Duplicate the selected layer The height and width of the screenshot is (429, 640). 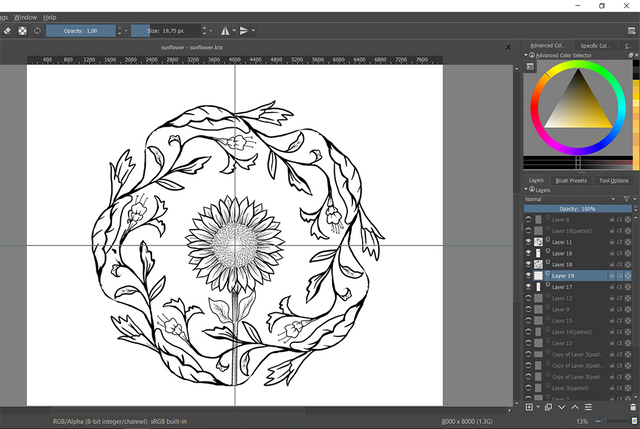[x=548, y=407]
